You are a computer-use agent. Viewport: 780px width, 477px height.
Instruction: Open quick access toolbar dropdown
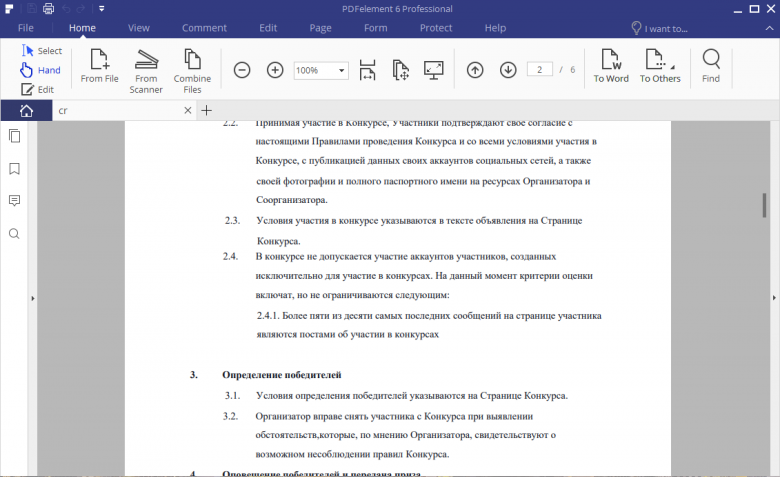pos(101,8)
